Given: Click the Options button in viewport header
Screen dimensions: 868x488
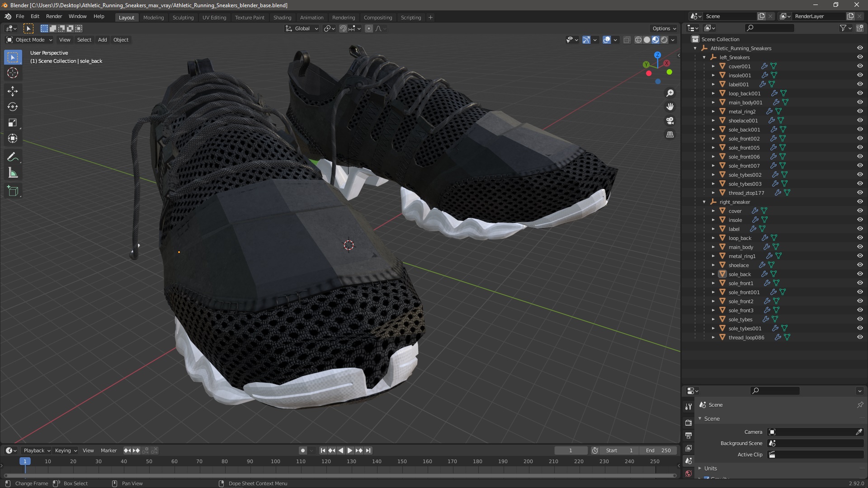Looking at the screenshot, I should (x=664, y=28).
